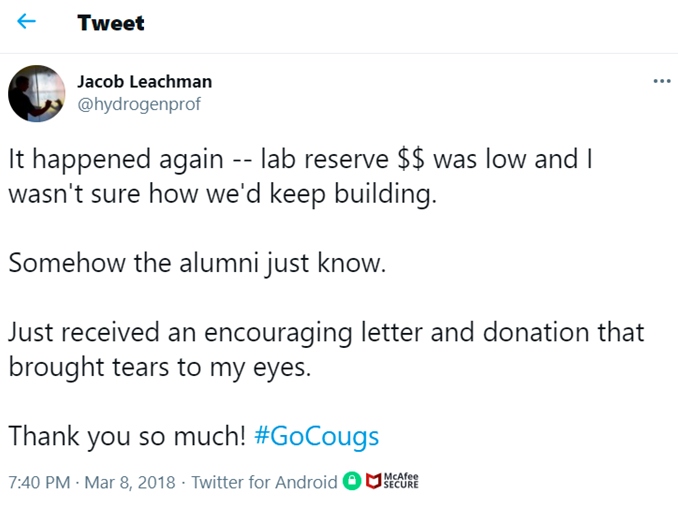Viewport: 678px width, 518px height.
Task: Visit the @hydrogenprof handle
Action: point(134,103)
